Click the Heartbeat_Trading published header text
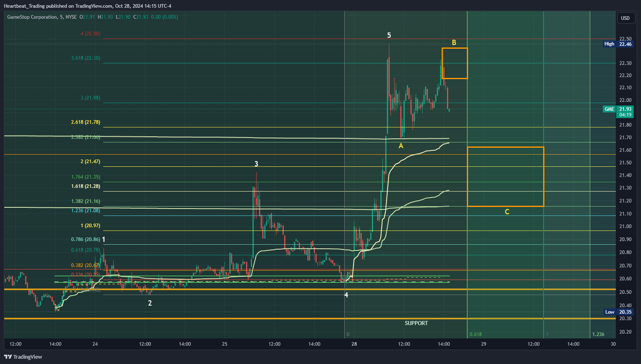This screenshot has width=641, height=364. pos(87,6)
